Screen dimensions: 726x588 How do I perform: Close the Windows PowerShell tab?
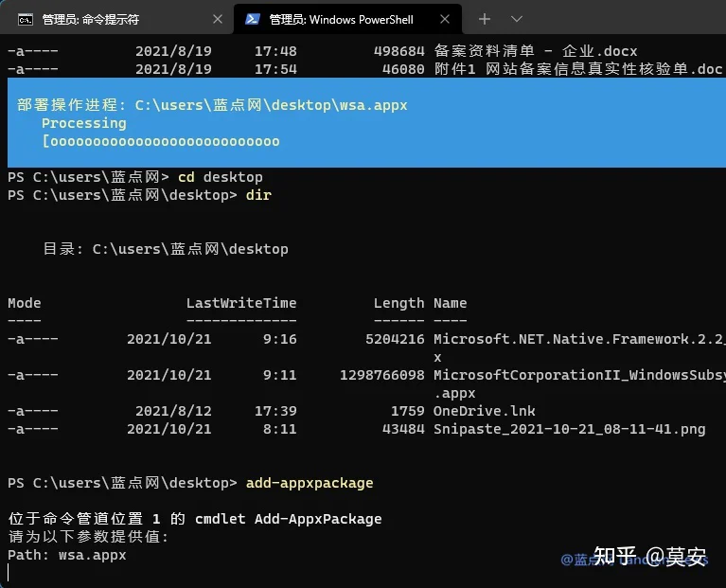click(445, 20)
